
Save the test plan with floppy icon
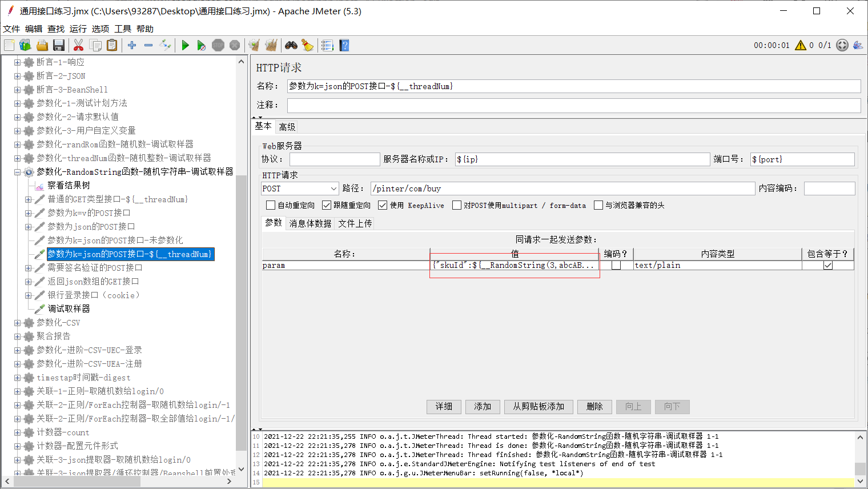[x=58, y=45]
